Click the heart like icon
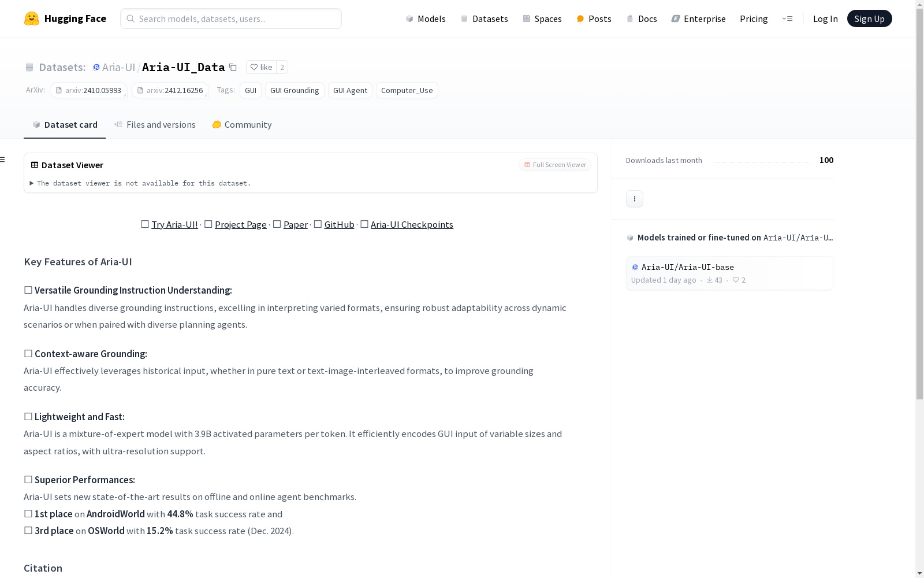The height and width of the screenshot is (578, 924). point(254,67)
